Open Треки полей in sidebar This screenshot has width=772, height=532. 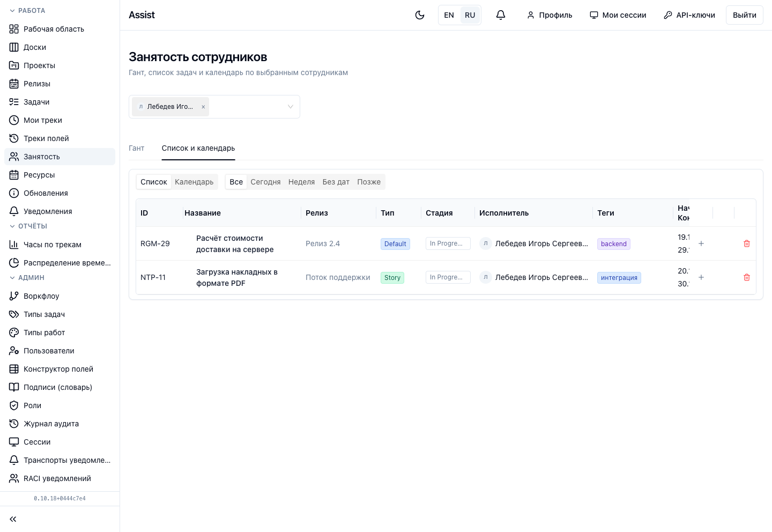click(x=60, y=138)
